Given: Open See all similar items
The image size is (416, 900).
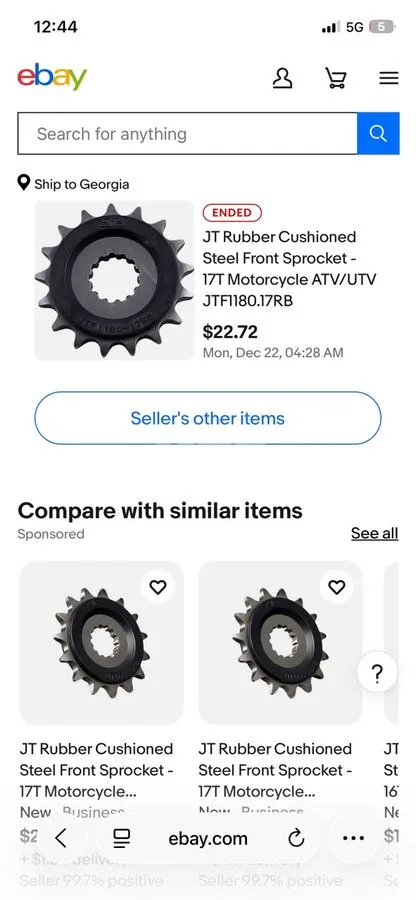Looking at the screenshot, I should (374, 533).
